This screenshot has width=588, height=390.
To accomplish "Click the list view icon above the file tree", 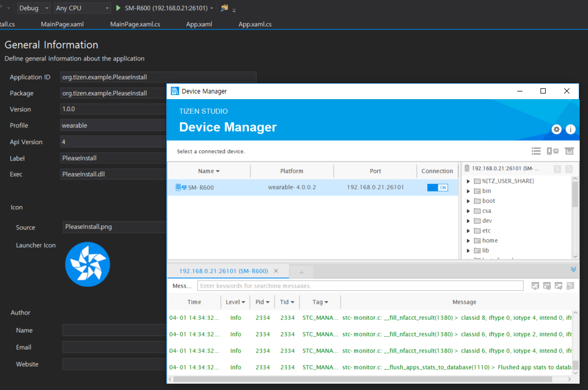I will [536, 151].
